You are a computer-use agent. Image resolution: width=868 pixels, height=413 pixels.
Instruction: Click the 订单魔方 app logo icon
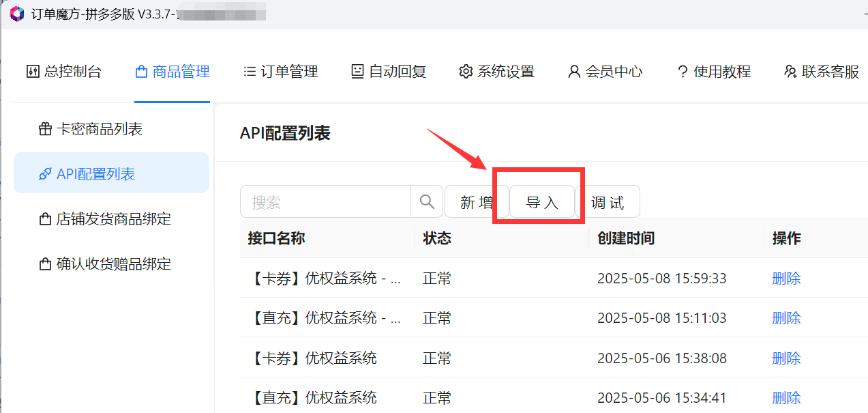click(16, 14)
